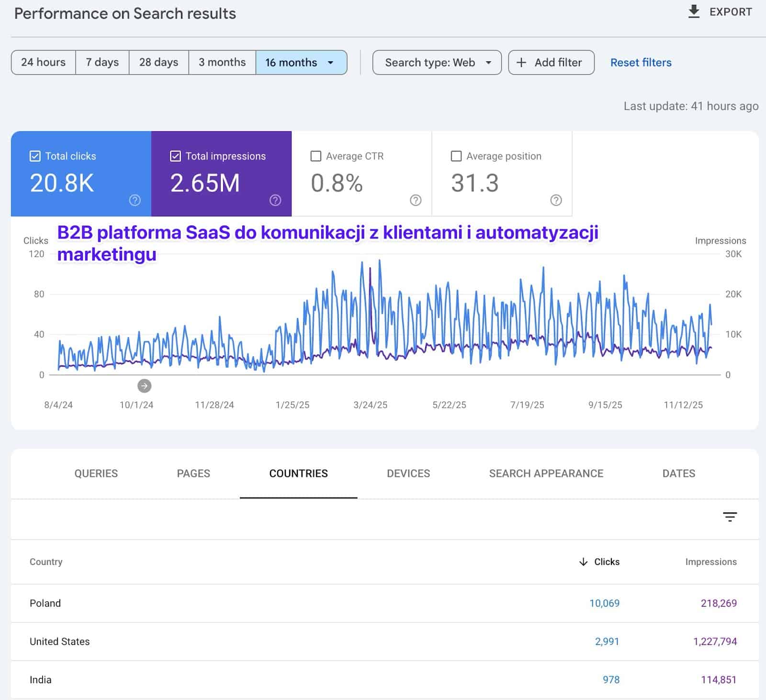Viewport: 766px width, 700px height.
Task: Click the Reset filters link
Action: 641,63
